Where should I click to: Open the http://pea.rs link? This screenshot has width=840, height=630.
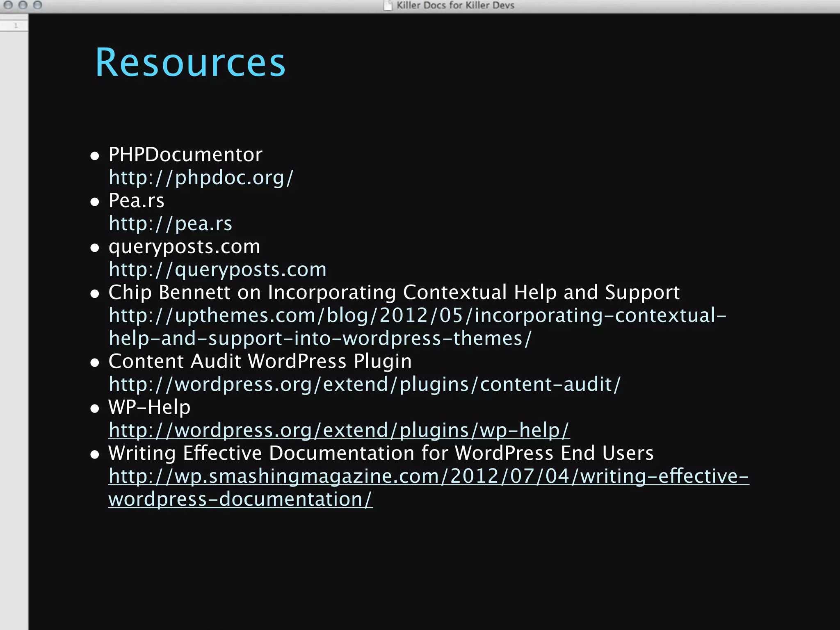click(x=170, y=224)
